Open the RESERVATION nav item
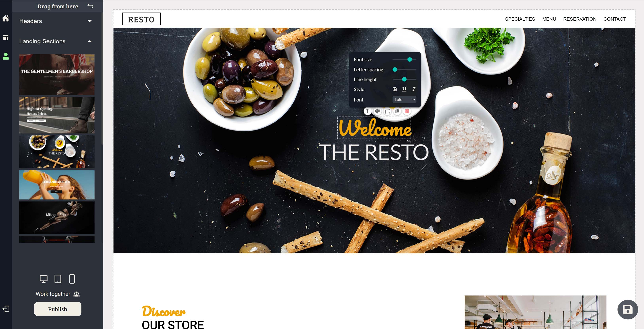 coord(580,19)
